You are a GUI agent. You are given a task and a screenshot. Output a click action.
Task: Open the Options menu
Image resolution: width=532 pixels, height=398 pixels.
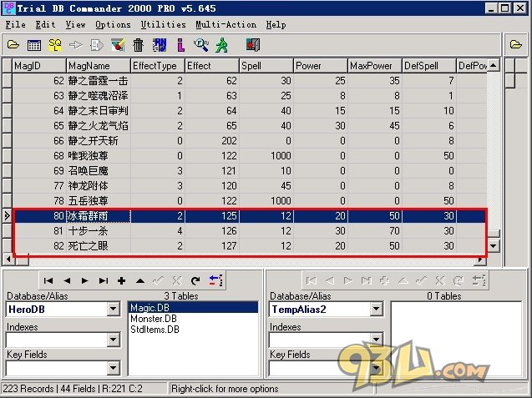(113, 25)
